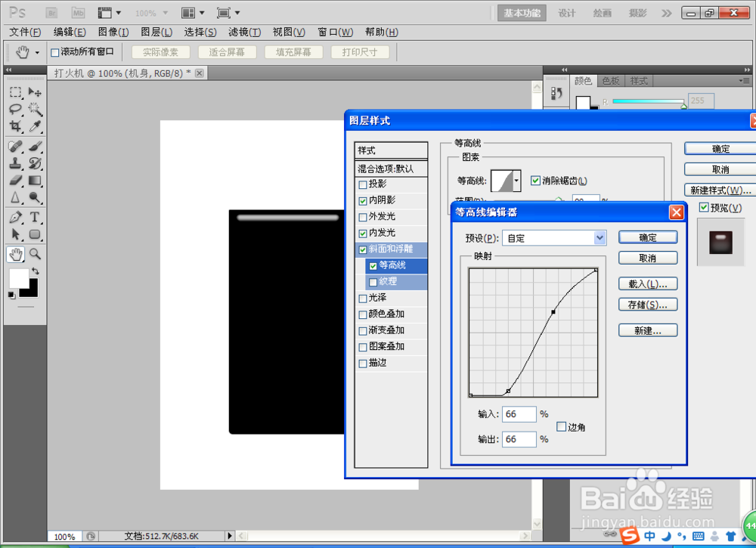Viewport: 756px width, 548px height.
Task: Reset default foreground and background colors
Action: click(11, 295)
